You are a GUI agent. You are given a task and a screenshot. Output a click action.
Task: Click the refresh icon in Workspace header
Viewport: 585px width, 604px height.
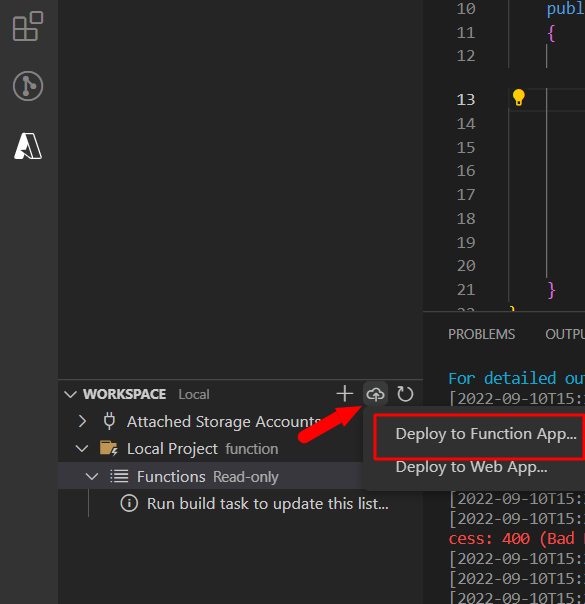[405, 394]
